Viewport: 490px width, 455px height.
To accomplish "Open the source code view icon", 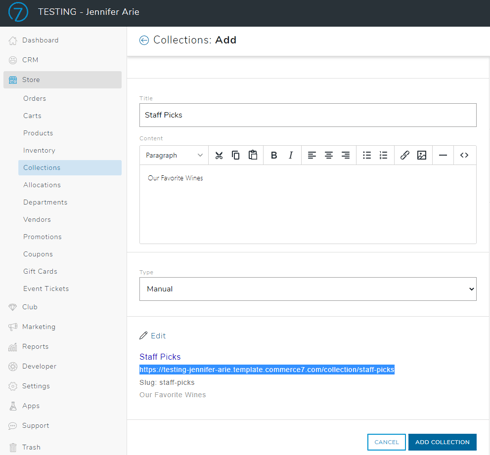I will point(464,155).
